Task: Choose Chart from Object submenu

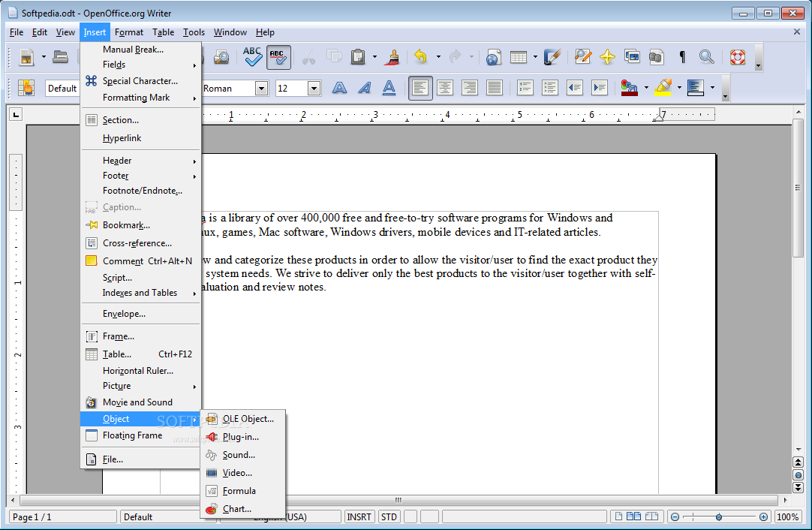Action: click(243, 509)
